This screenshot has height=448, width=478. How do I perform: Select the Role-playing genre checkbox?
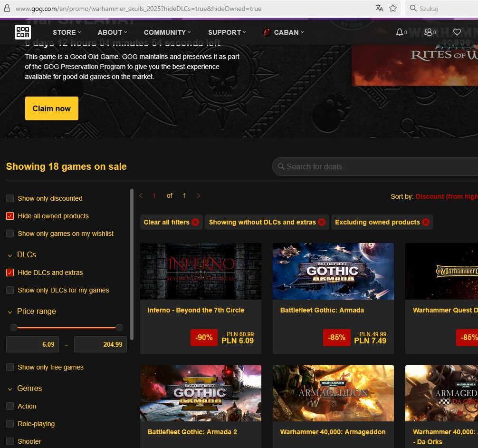[10, 424]
